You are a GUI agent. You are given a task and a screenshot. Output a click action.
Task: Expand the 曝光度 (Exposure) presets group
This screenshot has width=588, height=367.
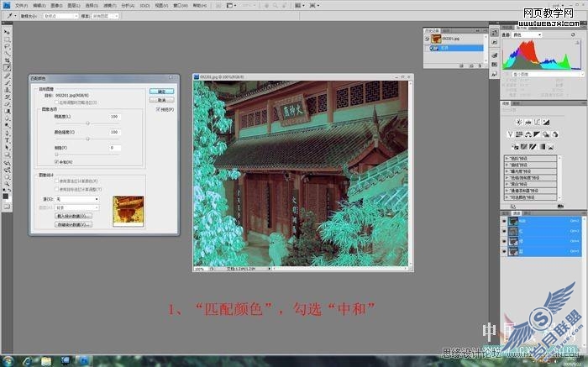click(507, 171)
